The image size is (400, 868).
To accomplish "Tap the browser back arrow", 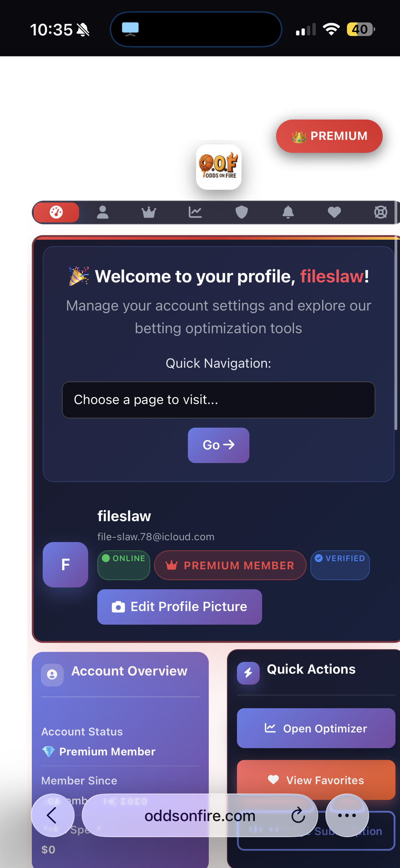I will (52, 816).
